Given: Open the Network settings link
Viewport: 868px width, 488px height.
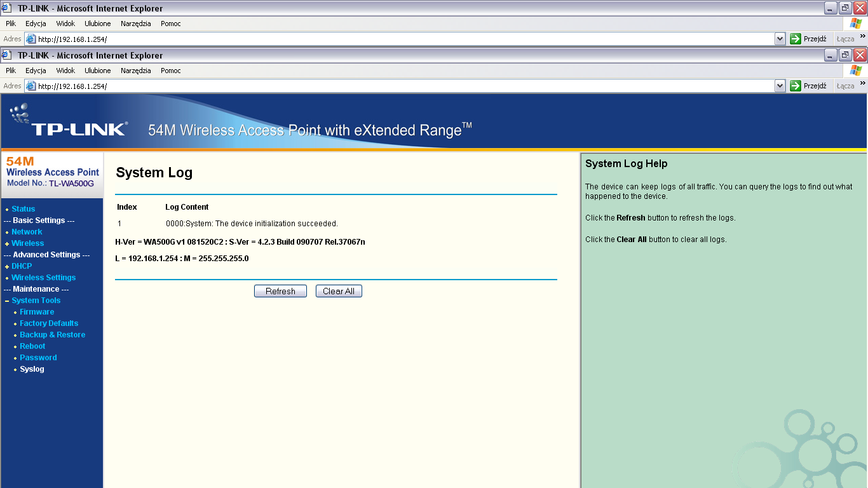Looking at the screenshot, I should [27, 232].
